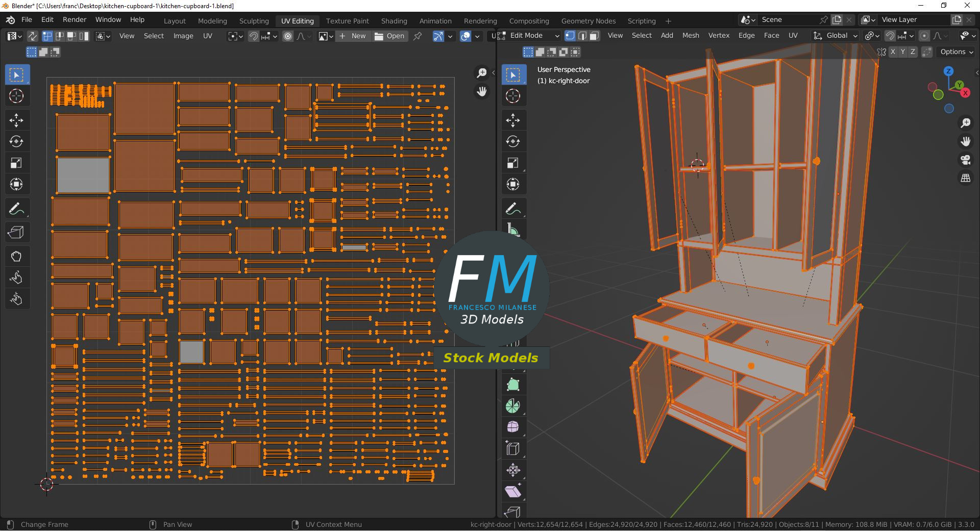Switch perspective/orthographic grid icon in viewport
Viewport: 980px width, 531px height.
coord(965,178)
